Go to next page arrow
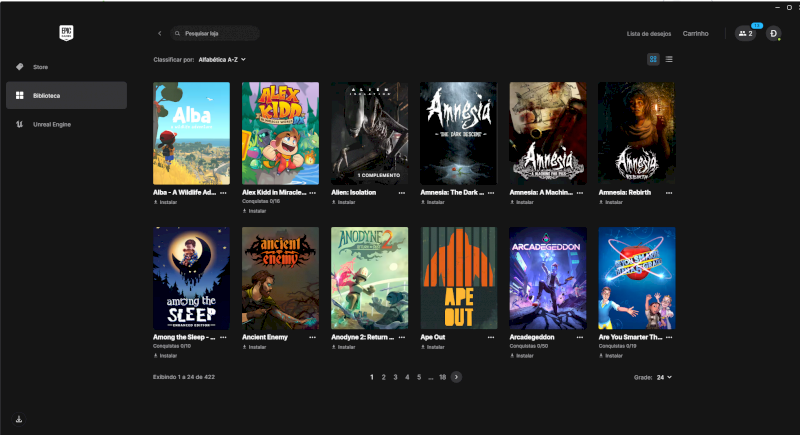The width and height of the screenshot is (800, 435). pos(456,377)
